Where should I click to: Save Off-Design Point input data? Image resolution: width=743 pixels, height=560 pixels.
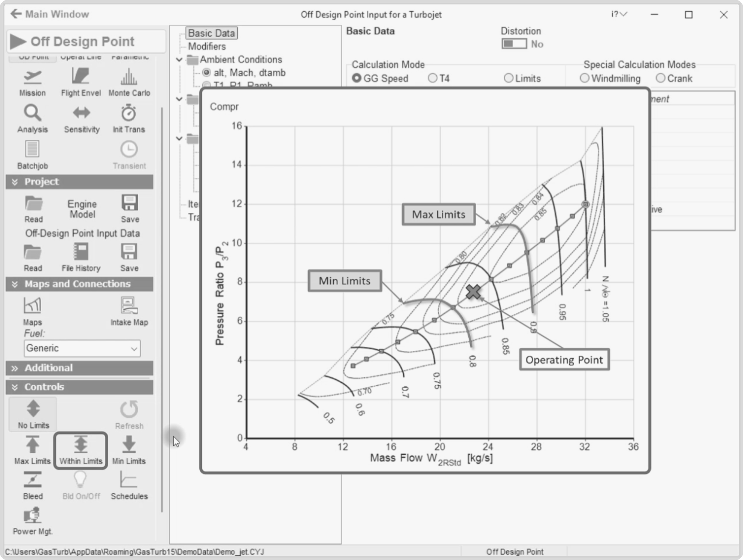pyautogui.click(x=129, y=258)
